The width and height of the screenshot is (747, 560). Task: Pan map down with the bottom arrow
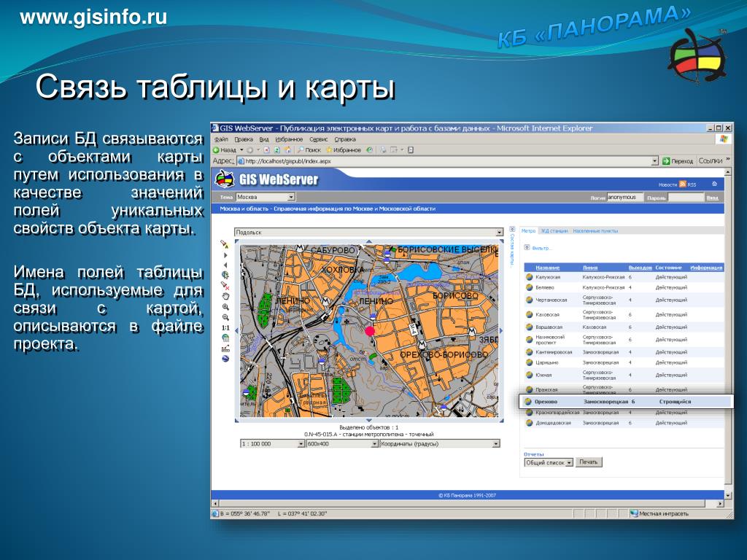click(368, 420)
